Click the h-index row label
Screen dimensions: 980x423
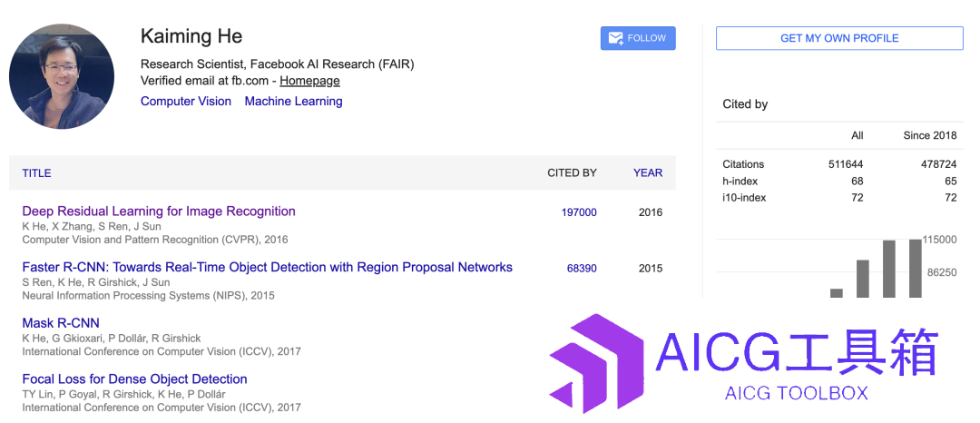739,182
